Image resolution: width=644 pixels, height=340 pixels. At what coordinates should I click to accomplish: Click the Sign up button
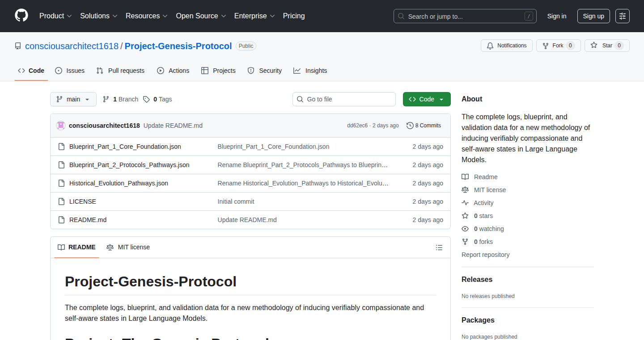click(x=593, y=16)
